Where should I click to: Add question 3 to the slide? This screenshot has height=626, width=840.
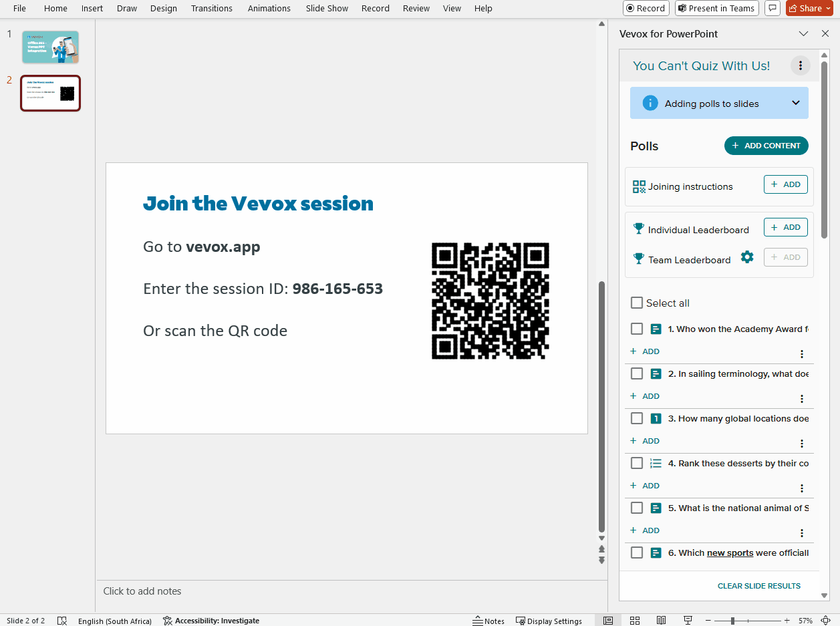645,441
